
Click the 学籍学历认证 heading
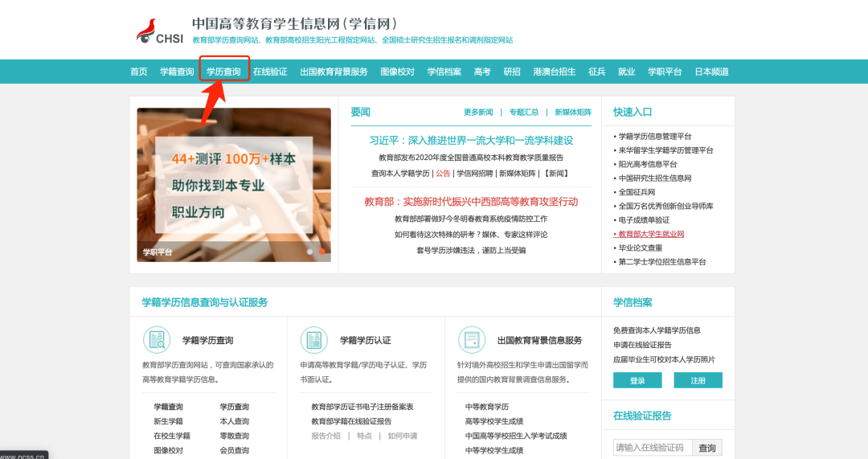(366, 340)
